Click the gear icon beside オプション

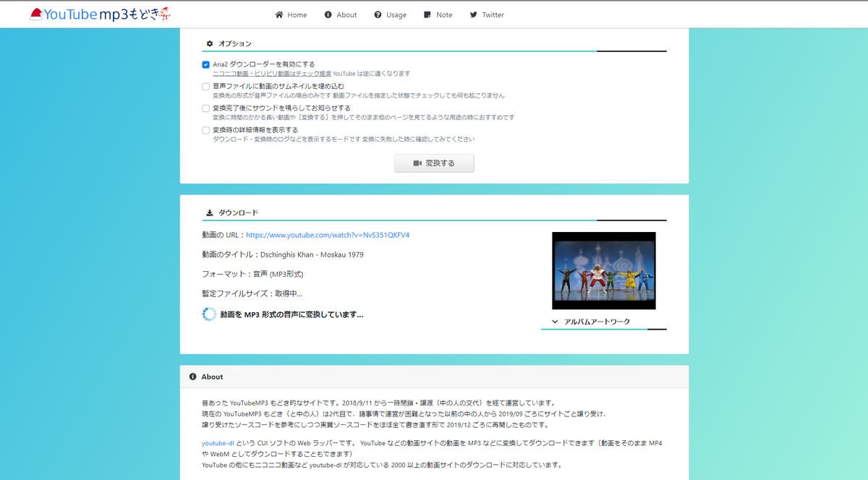(210, 43)
